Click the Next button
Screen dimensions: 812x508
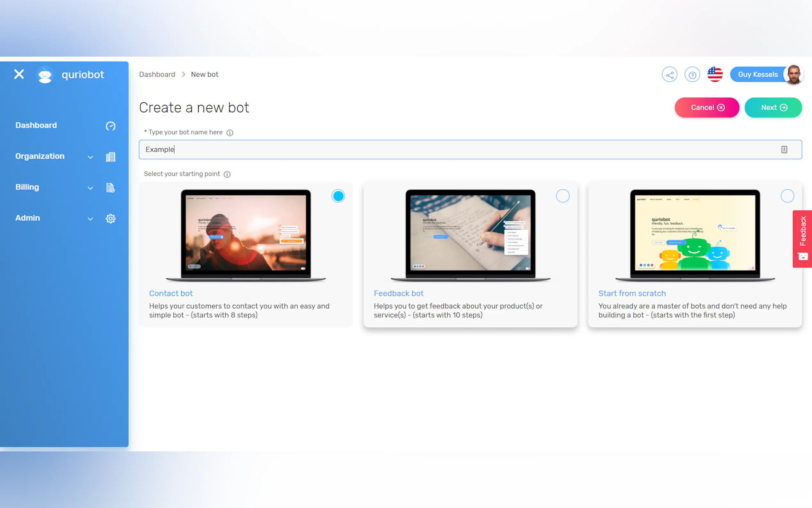[773, 107]
